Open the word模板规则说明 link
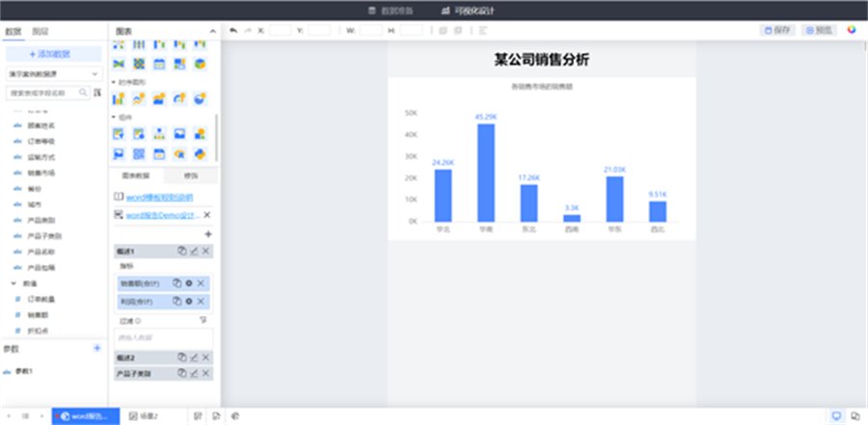Image resolution: width=868 pixels, height=425 pixels. [159, 197]
